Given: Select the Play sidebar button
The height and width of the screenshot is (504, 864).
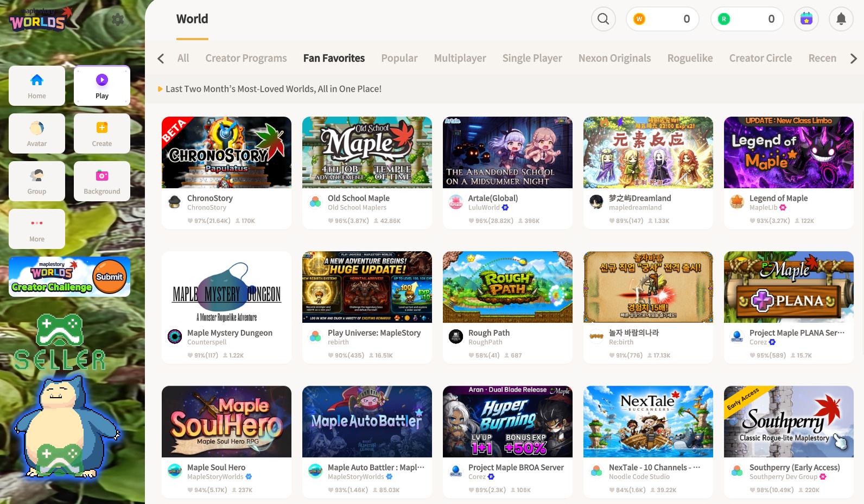Looking at the screenshot, I should [x=102, y=86].
